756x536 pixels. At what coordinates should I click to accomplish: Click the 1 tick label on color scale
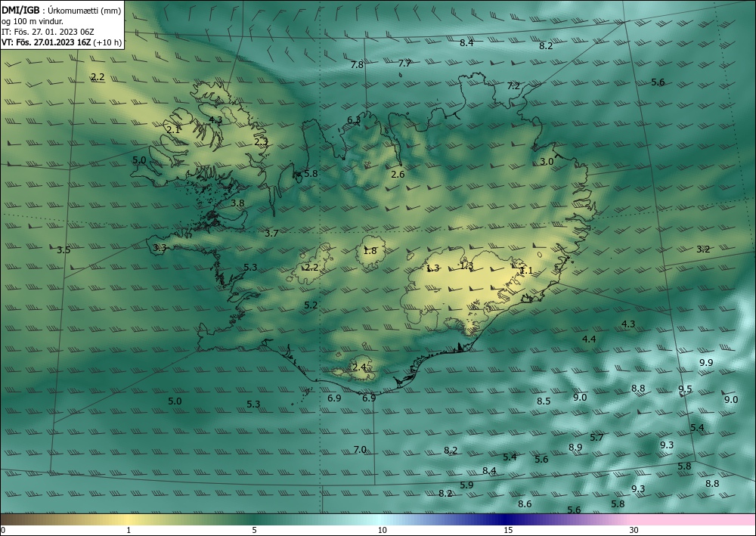129,531
